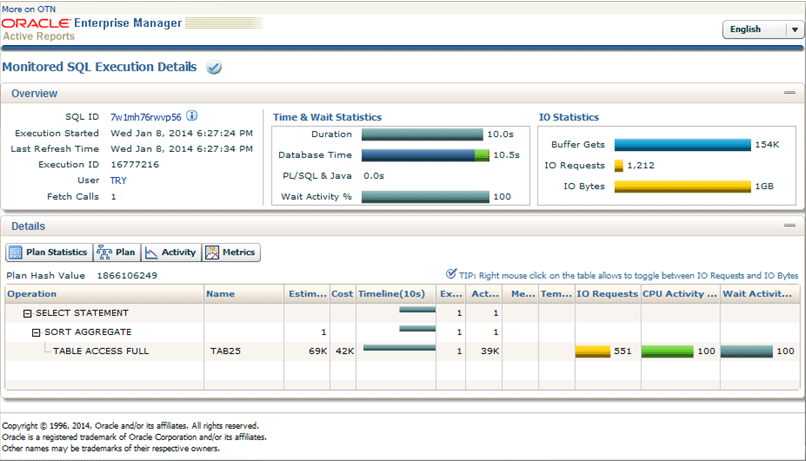806x461 pixels.
Task: Click the SORT AGGREGATE timeline bar
Action: 417,329
